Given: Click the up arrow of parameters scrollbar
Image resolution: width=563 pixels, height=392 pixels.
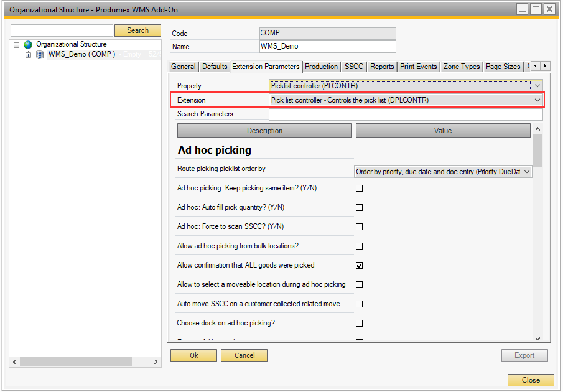Looking at the screenshot, I should coord(537,129).
